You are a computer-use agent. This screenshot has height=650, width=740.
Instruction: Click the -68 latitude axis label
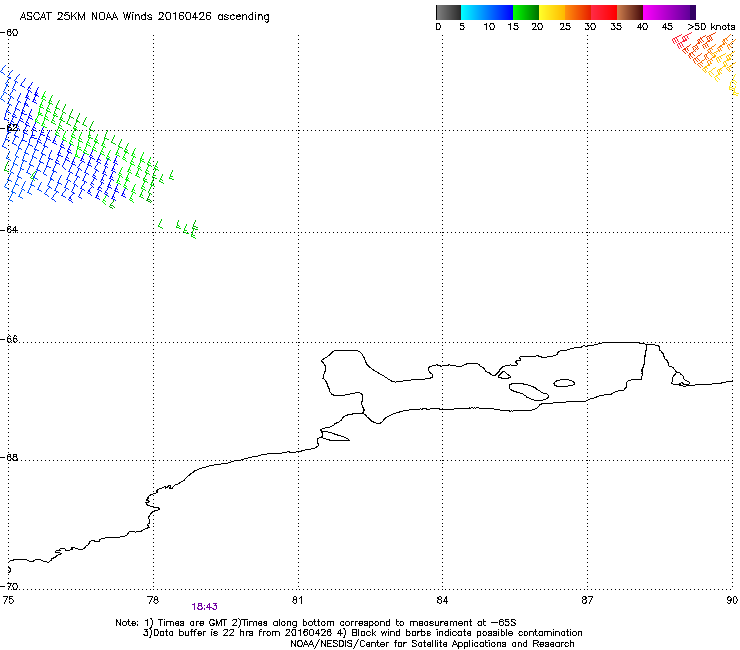[x=9, y=457]
